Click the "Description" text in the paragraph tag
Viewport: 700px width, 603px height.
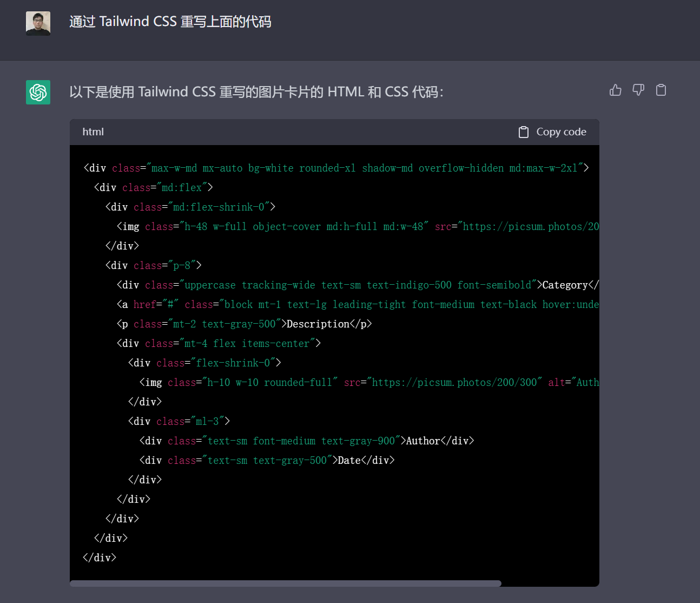coord(318,324)
